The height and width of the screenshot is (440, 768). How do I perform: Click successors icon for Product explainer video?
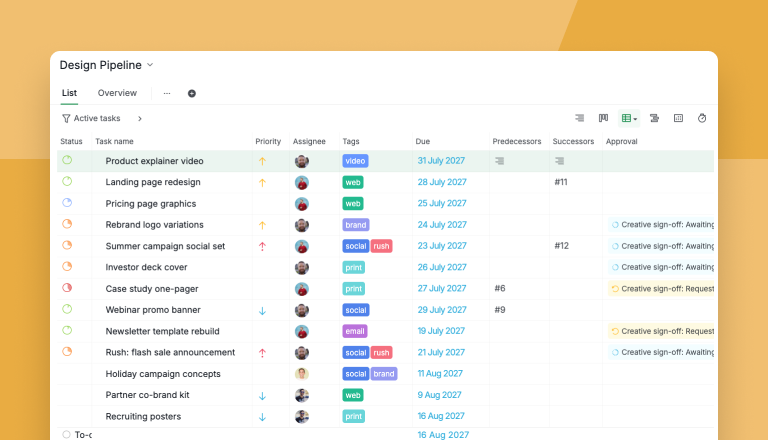tap(559, 161)
